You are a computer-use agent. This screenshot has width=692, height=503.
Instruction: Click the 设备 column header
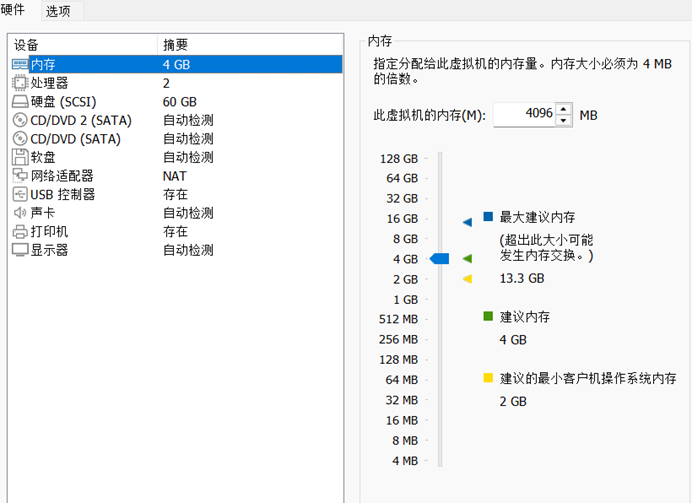[83, 45]
